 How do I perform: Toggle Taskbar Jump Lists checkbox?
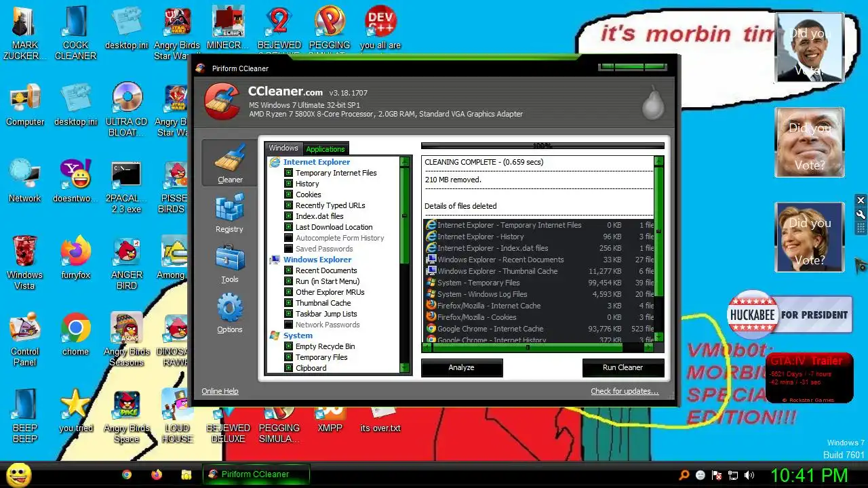click(288, 314)
